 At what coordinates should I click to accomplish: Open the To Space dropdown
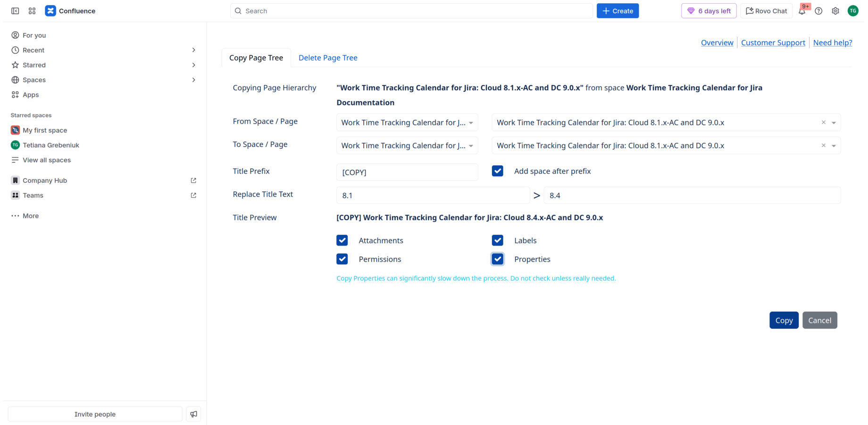coord(407,145)
